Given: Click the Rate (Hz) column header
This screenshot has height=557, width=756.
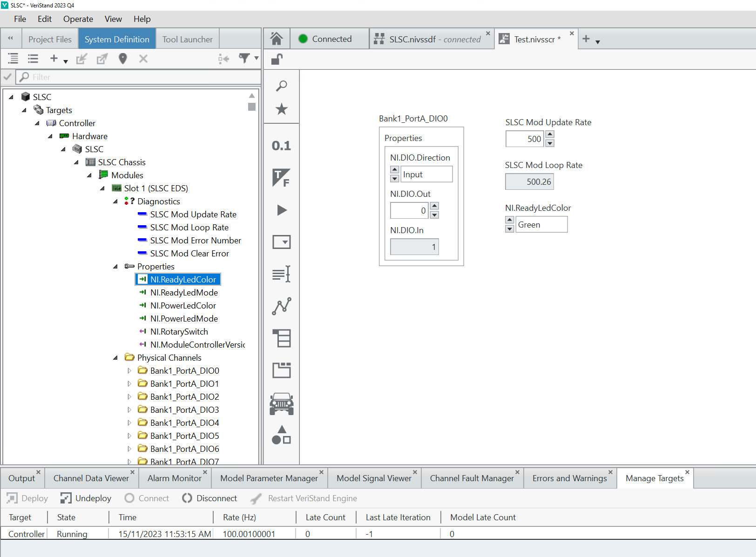Looking at the screenshot, I should pos(239,517).
